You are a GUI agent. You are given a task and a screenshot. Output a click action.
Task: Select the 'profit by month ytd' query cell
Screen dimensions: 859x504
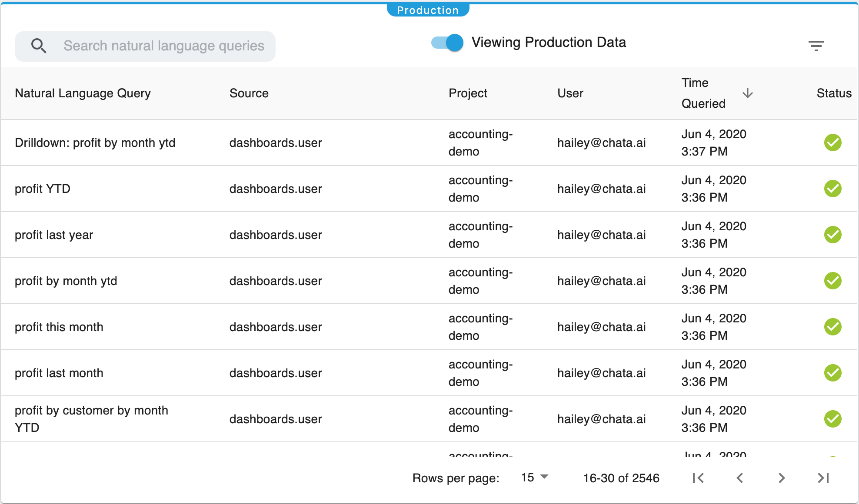tap(66, 281)
